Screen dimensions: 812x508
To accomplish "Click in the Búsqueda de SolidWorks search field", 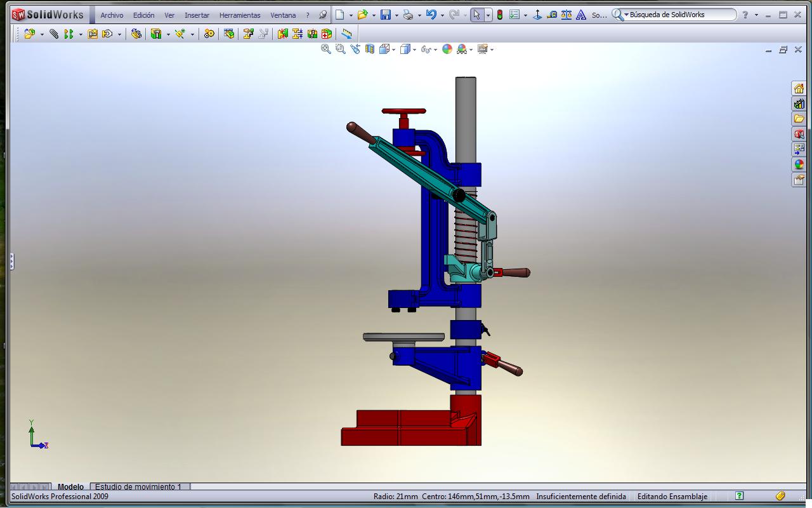I will click(x=682, y=15).
